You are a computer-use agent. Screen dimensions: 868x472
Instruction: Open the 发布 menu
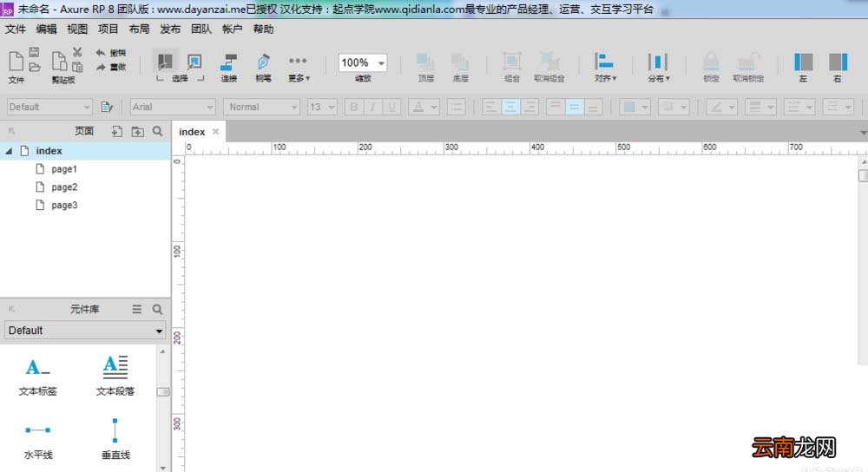pos(170,29)
